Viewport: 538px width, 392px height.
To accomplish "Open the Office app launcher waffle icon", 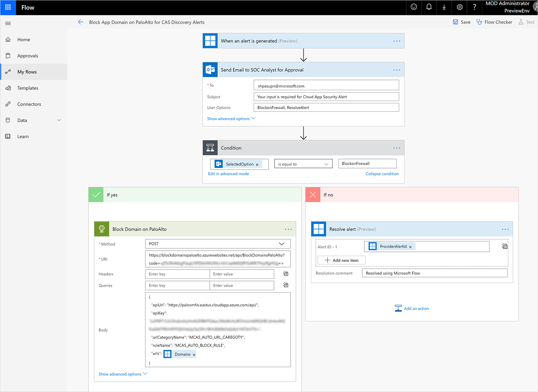I will (8, 7).
